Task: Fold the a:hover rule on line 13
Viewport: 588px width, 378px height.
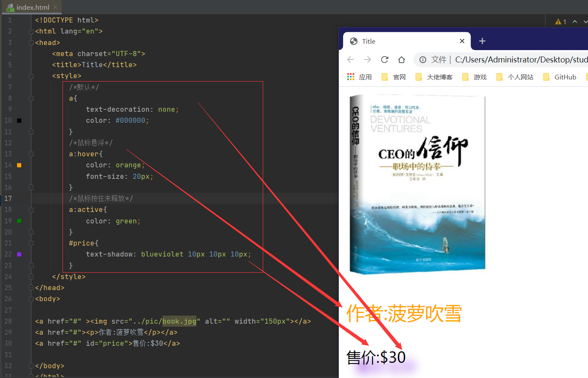Action: (x=31, y=154)
